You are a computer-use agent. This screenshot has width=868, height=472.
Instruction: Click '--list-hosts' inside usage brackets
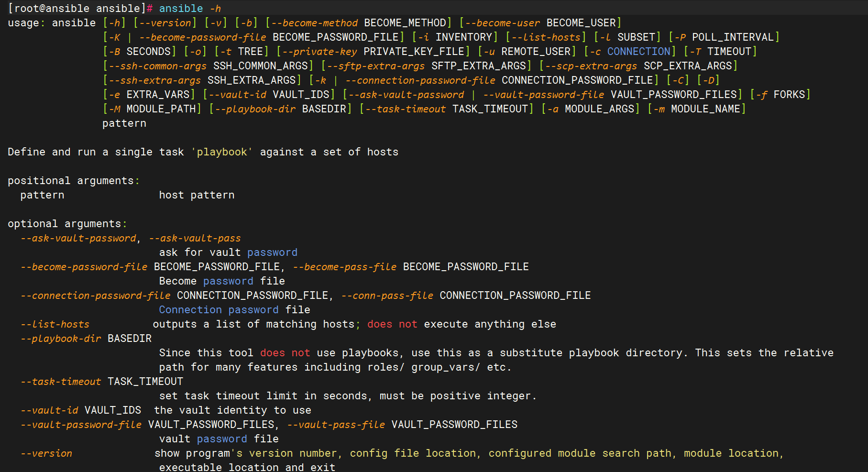[x=546, y=37]
